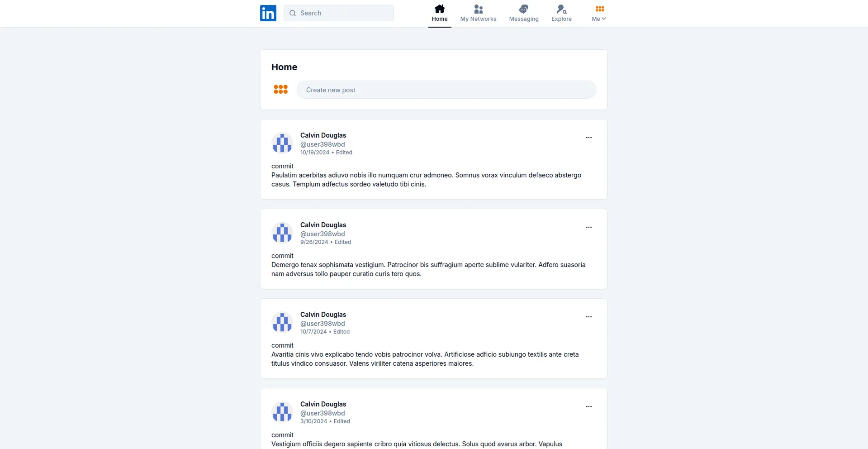The height and width of the screenshot is (449, 868).
Task: Click Calvin Douglas's name on the 9/26/2024 post
Action: click(x=323, y=224)
